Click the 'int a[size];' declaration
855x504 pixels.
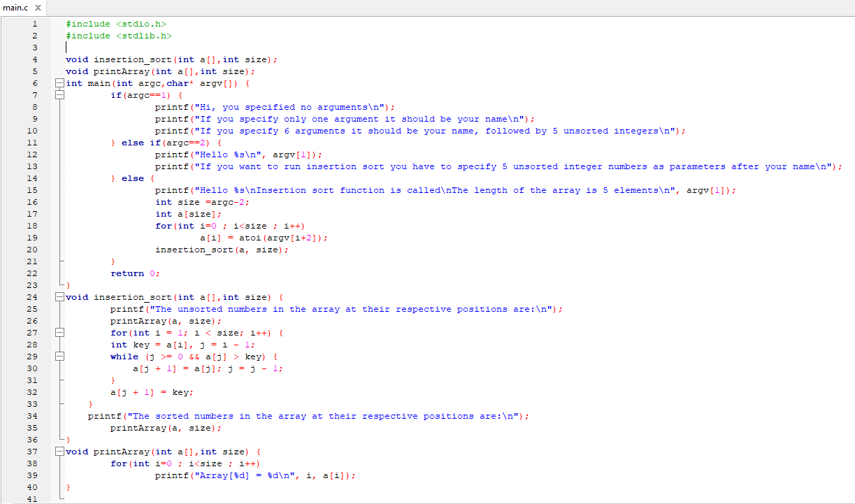tap(189, 214)
